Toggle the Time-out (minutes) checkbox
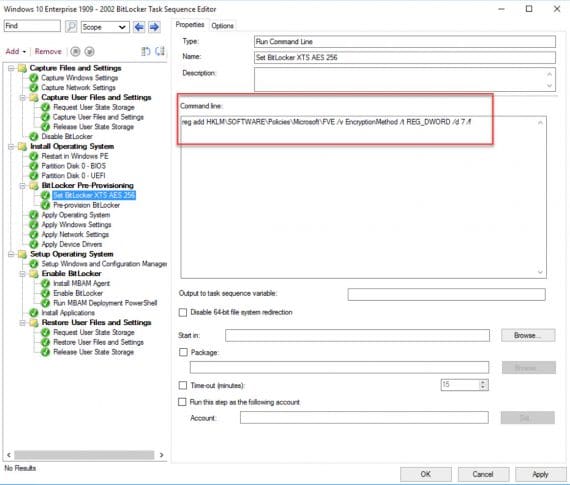 [x=183, y=385]
